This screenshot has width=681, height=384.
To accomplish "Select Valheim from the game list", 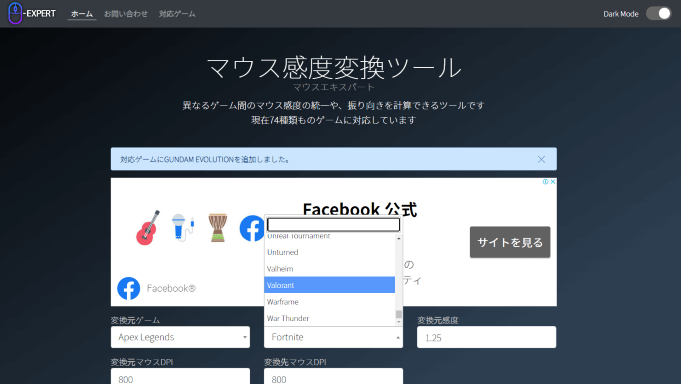I will [x=329, y=269].
